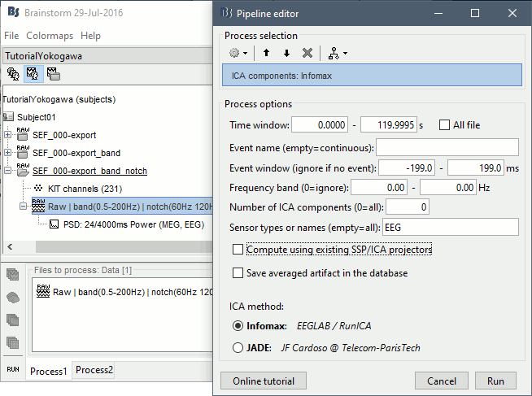Switch to anatomy view in database explorer
The width and height of the screenshot is (532, 396).
[14, 74]
